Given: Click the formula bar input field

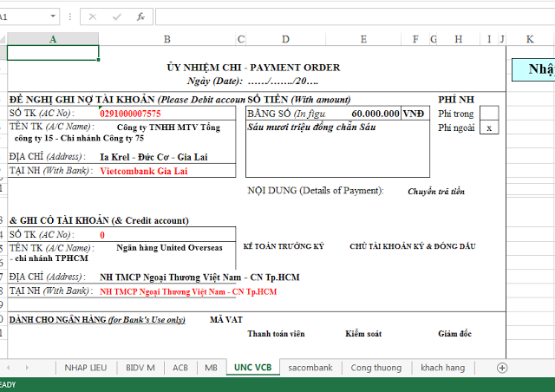Looking at the screenshot, I should (x=347, y=16).
